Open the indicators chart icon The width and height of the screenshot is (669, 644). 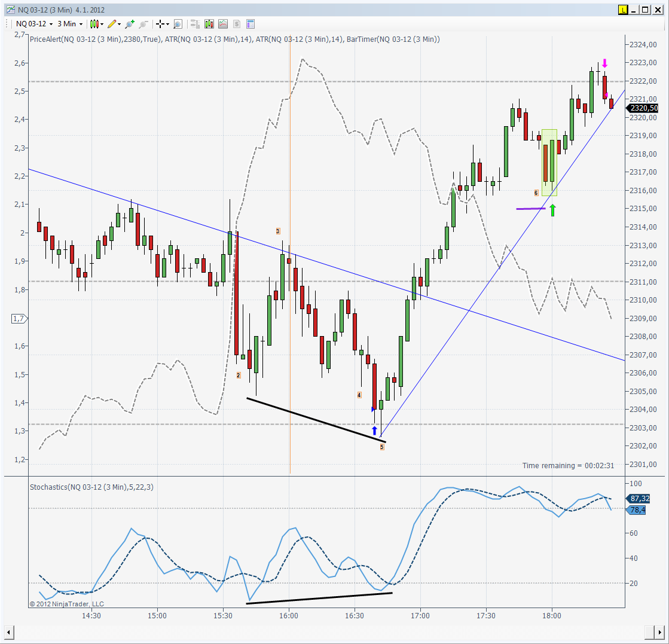pos(223,24)
